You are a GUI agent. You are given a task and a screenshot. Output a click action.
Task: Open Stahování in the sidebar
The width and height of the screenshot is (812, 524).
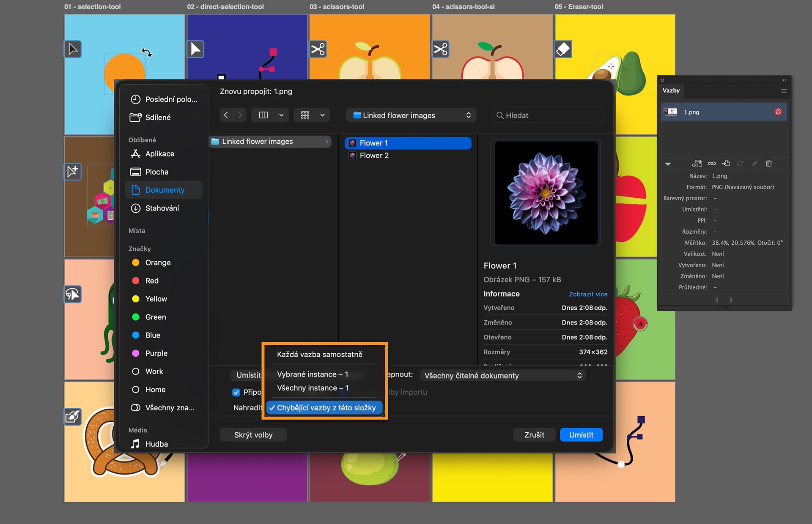pos(164,208)
